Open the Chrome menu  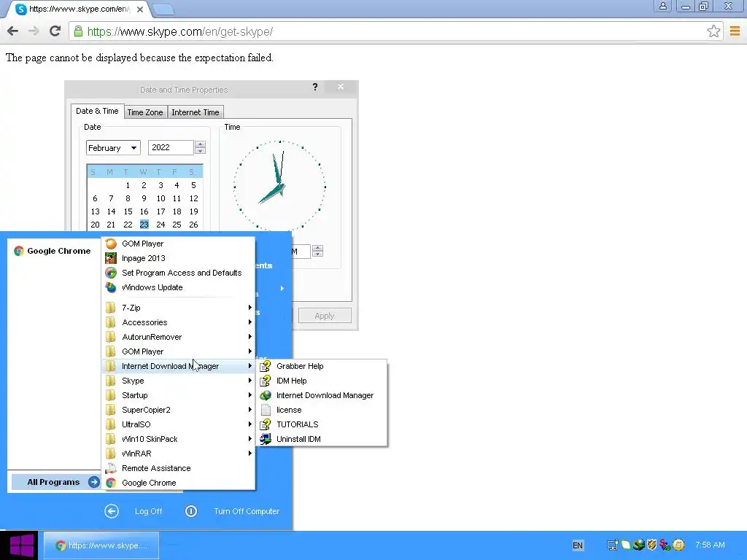[735, 31]
